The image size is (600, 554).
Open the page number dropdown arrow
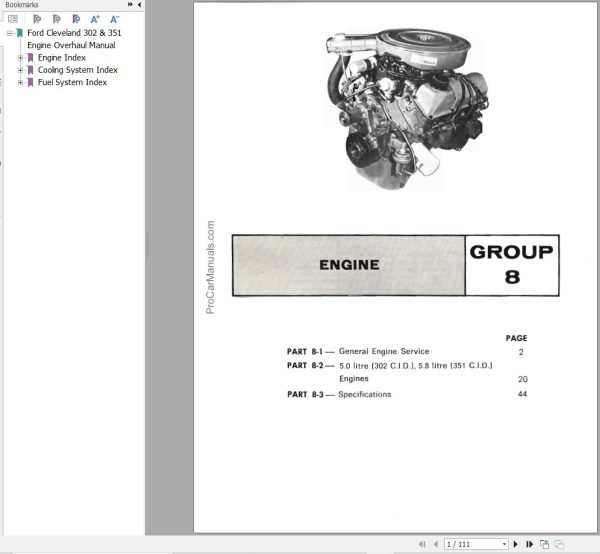coord(504,544)
